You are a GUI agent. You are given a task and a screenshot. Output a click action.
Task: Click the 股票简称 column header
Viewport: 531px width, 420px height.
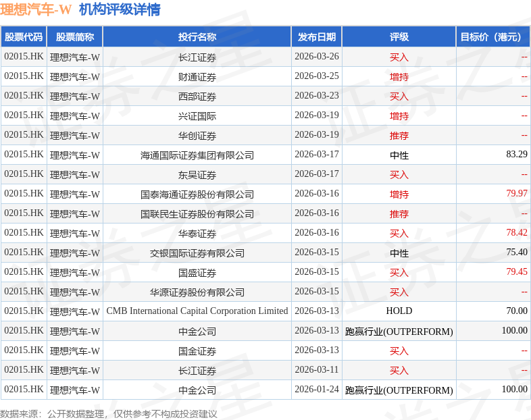click(x=74, y=37)
